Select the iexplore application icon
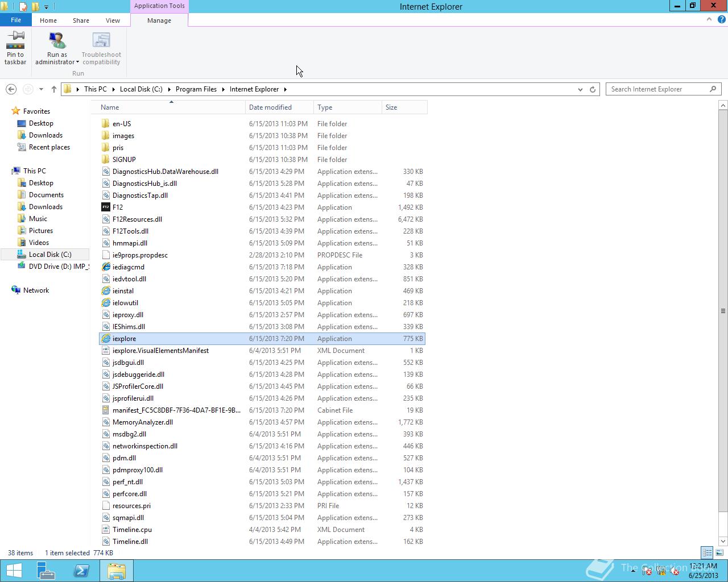Viewport: 728px width, 582px height. [x=106, y=339]
